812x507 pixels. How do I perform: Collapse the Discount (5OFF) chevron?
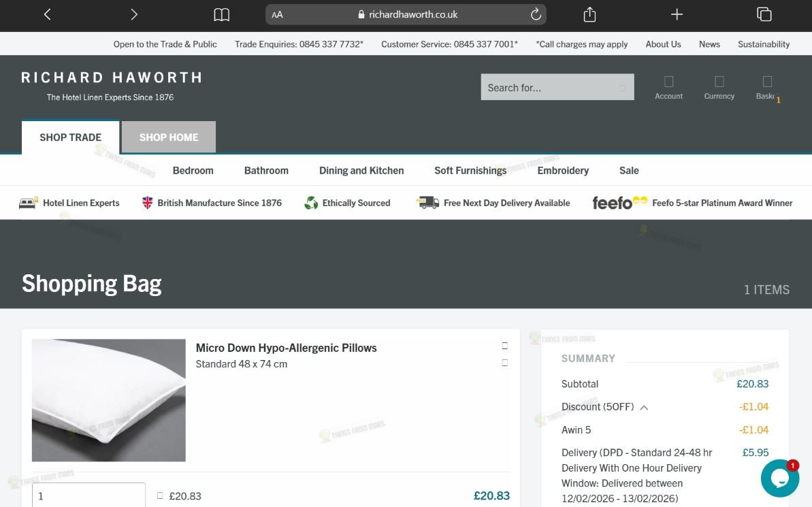point(644,408)
